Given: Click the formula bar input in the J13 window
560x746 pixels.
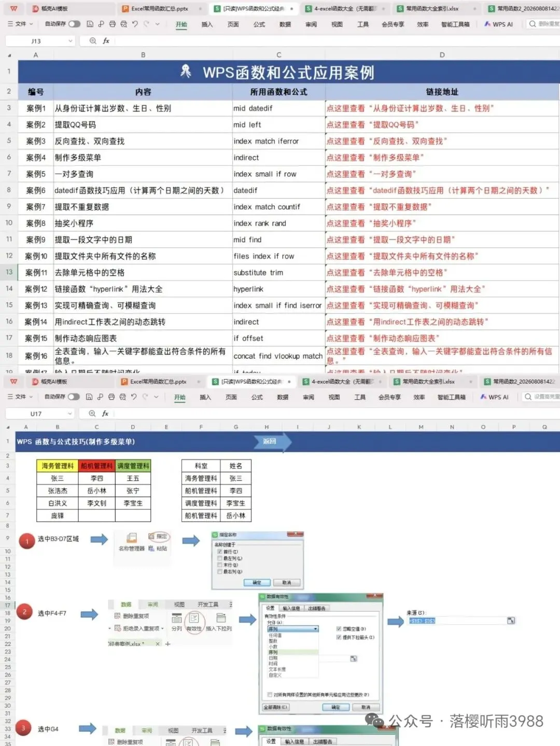Looking at the screenshot, I should [x=337, y=41].
